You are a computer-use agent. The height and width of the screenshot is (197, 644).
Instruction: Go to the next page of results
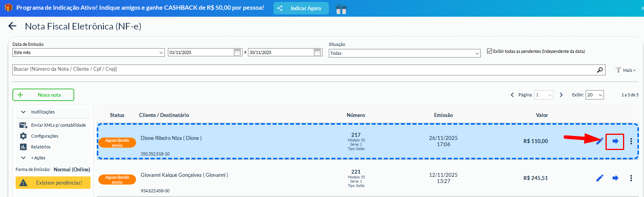[x=561, y=95]
